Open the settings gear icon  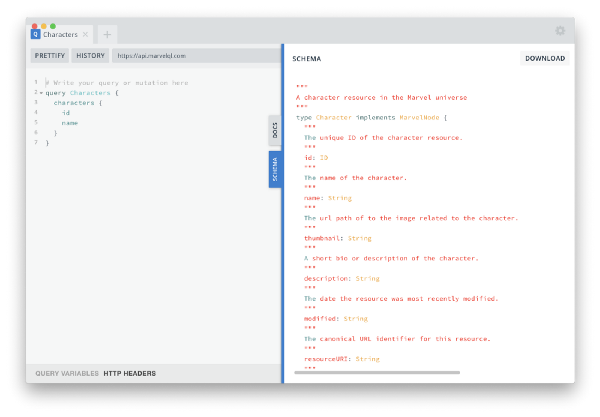tap(560, 31)
